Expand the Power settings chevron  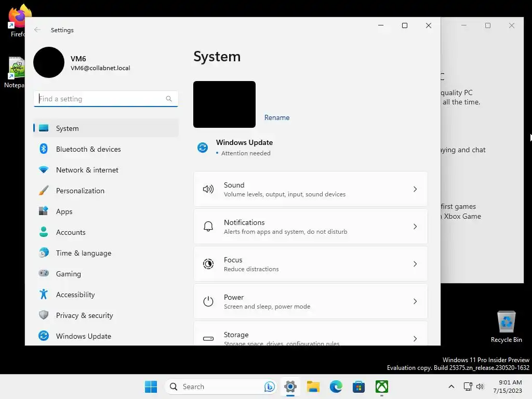pyautogui.click(x=415, y=301)
